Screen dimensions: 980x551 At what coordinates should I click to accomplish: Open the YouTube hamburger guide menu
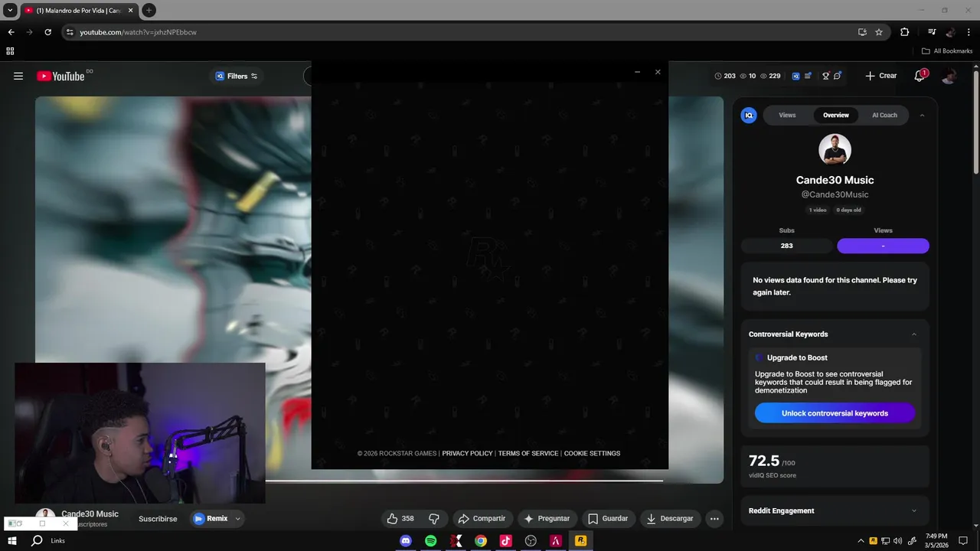(x=18, y=76)
